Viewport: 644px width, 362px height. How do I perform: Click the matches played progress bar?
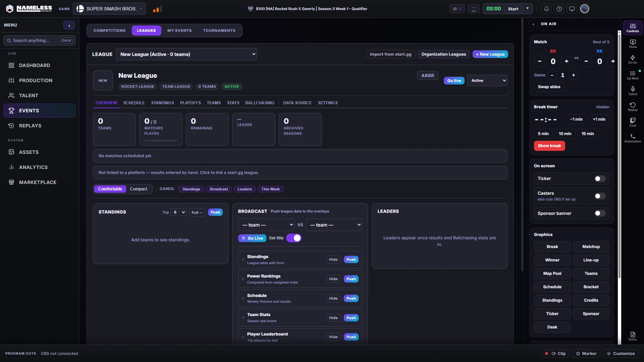pyautogui.click(x=161, y=141)
